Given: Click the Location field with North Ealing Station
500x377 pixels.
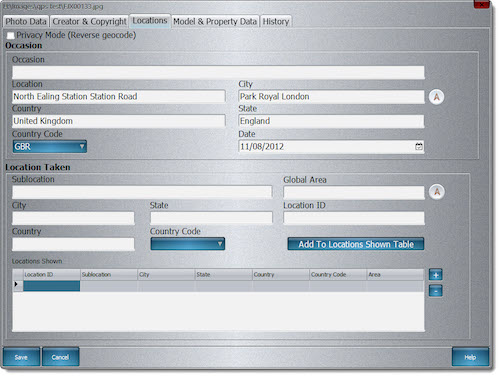Looking at the screenshot, I should (x=119, y=96).
